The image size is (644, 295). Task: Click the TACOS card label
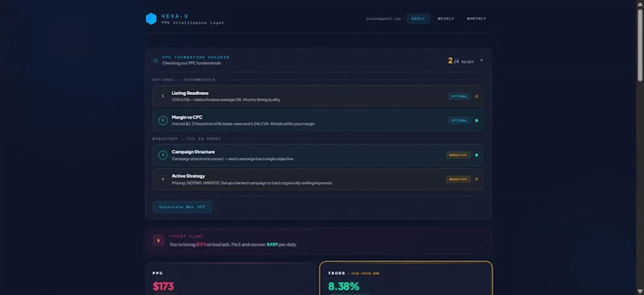[x=336, y=273]
